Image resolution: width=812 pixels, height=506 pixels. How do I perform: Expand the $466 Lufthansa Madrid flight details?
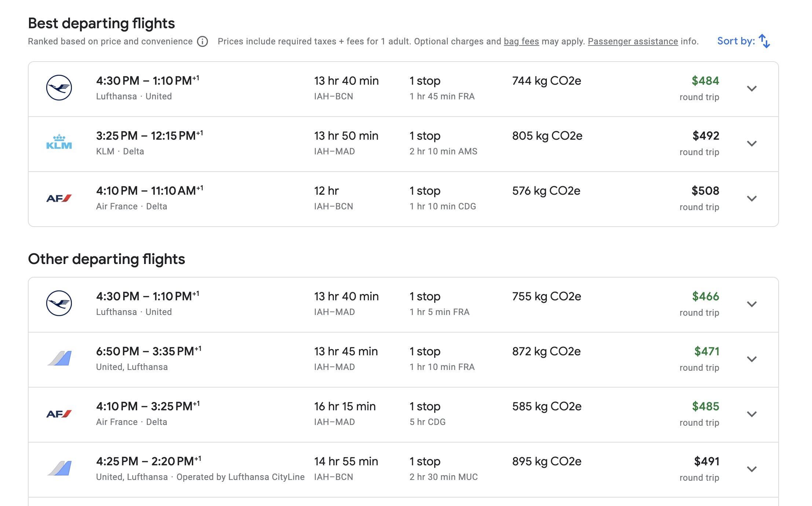751,304
